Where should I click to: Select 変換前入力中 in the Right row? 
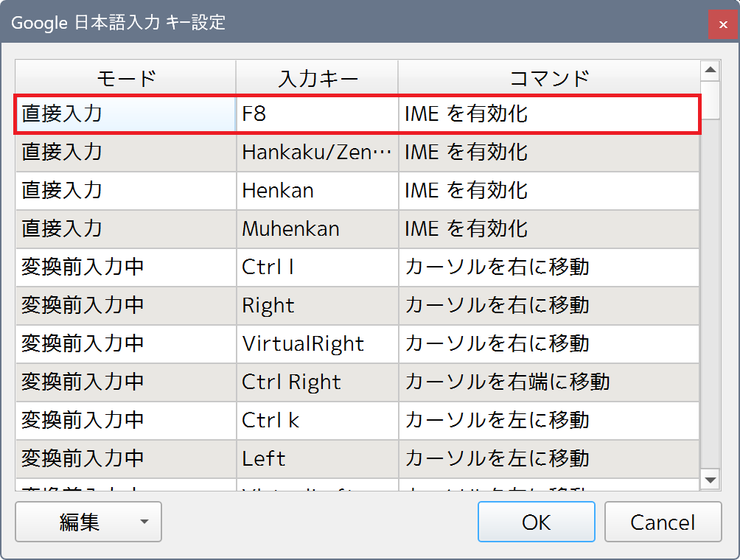tap(126, 306)
